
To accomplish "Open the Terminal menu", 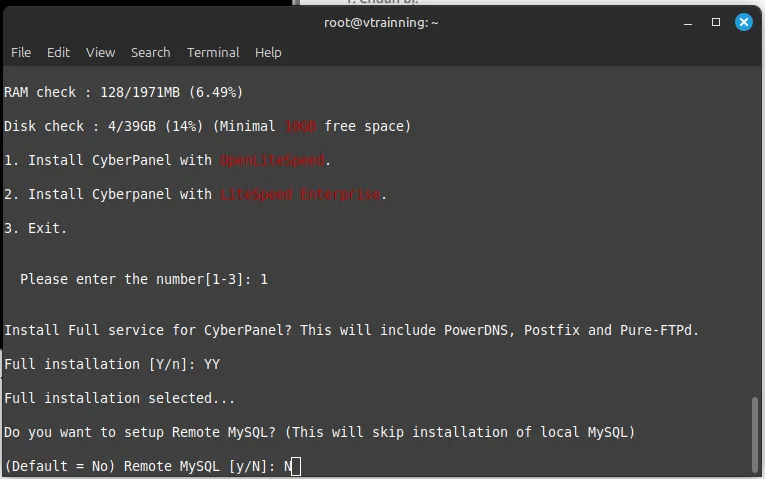I will (213, 52).
